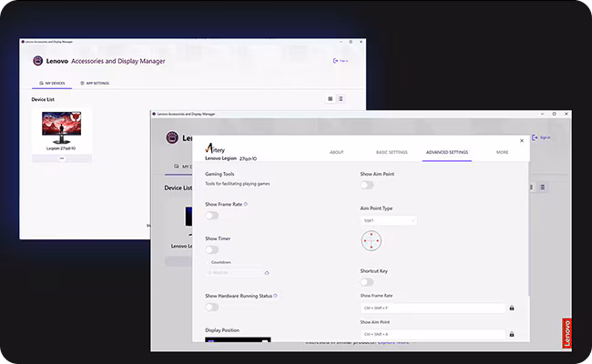Turn on the Show Timer toggle
The width and height of the screenshot is (592, 364).
211,249
